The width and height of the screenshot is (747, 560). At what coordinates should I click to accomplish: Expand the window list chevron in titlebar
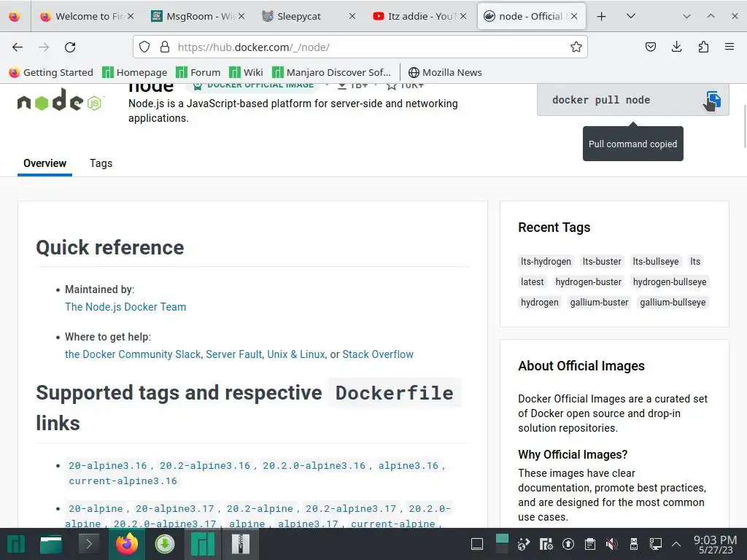coord(686,16)
